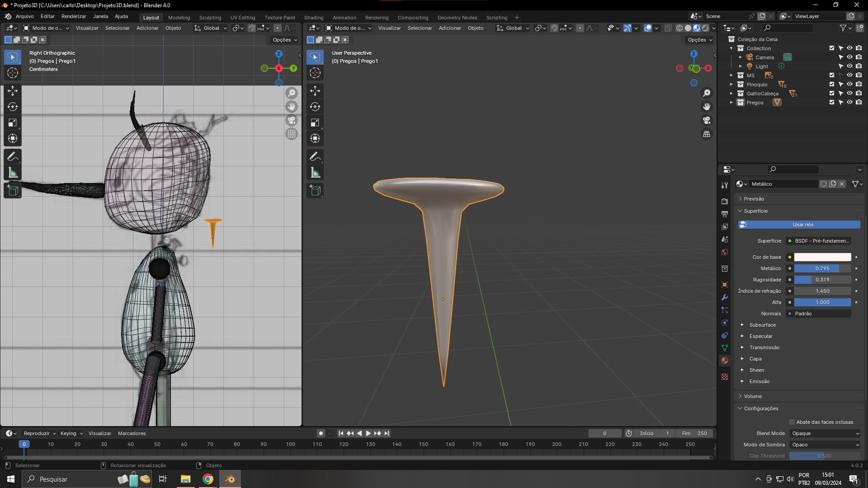Click the Add Cube tool in right viewport

tap(315, 191)
